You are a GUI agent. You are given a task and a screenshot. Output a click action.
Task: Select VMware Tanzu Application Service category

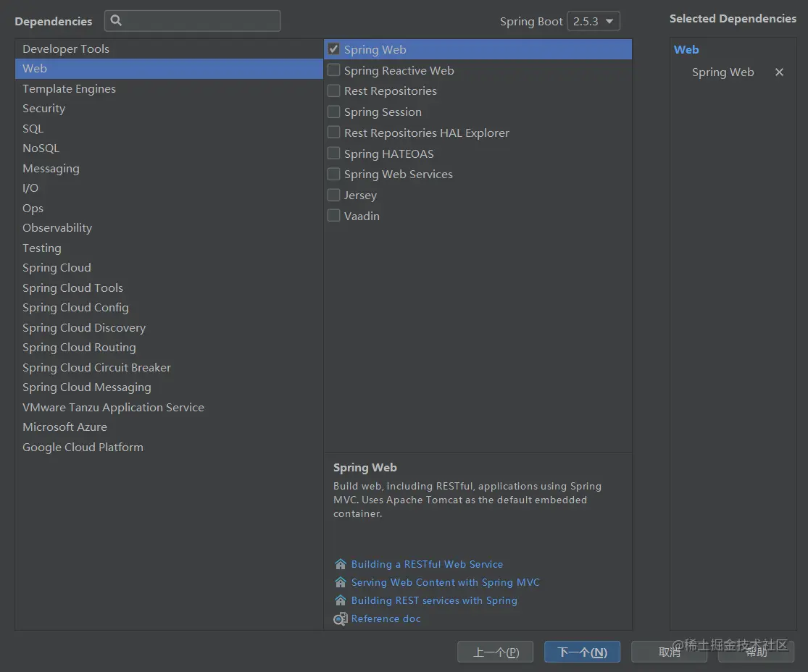tap(169, 407)
